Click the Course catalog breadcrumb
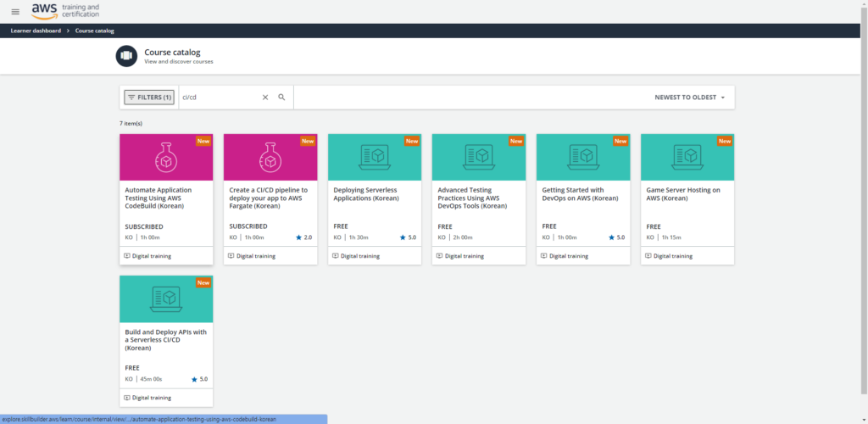Image resolution: width=868 pixels, height=424 pixels. [95, 31]
